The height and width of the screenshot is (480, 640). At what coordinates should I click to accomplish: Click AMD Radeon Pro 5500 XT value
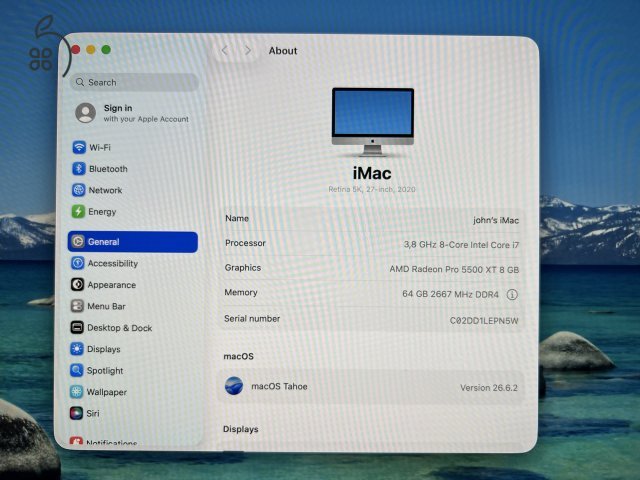(x=454, y=270)
